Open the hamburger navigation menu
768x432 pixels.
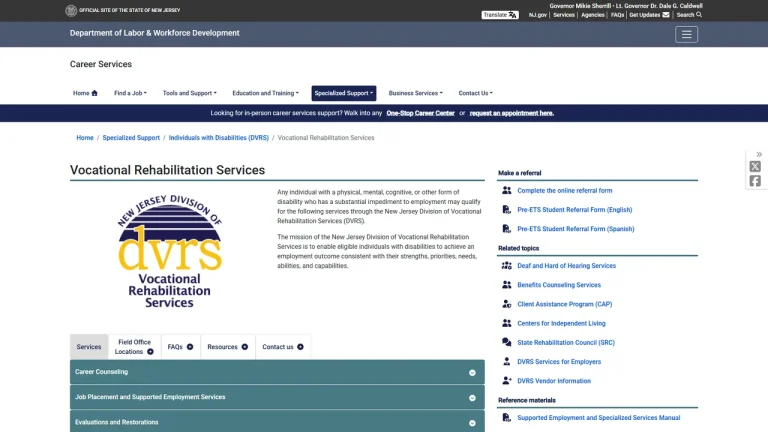click(686, 34)
